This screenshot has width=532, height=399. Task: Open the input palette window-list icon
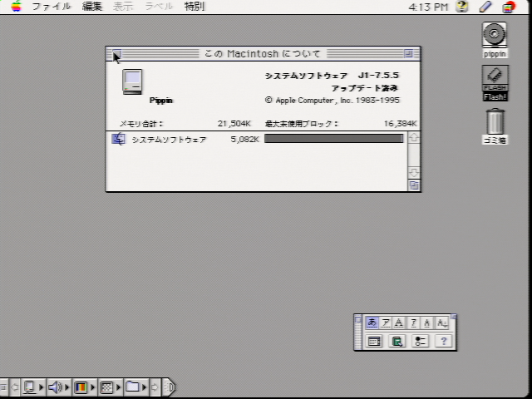374,341
